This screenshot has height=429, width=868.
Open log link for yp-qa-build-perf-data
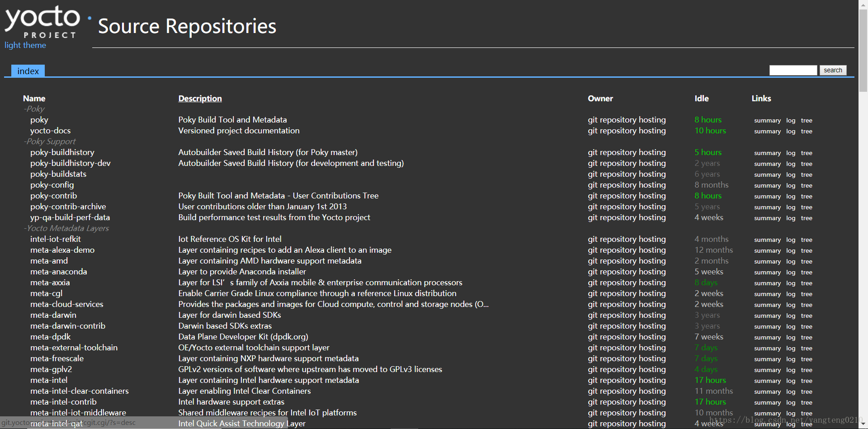[791, 218]
